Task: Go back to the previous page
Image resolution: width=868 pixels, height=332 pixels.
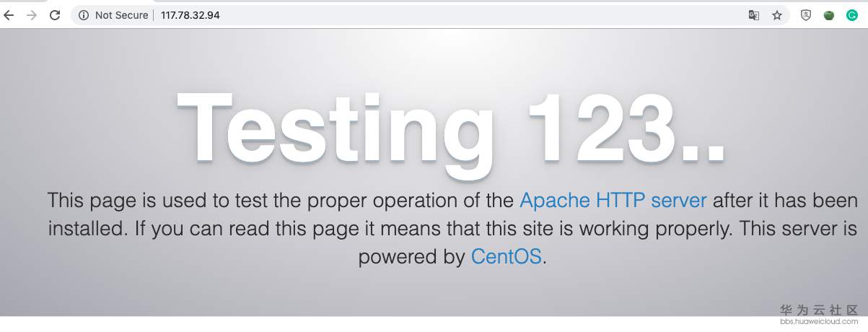Action: (x=9, y=15)
